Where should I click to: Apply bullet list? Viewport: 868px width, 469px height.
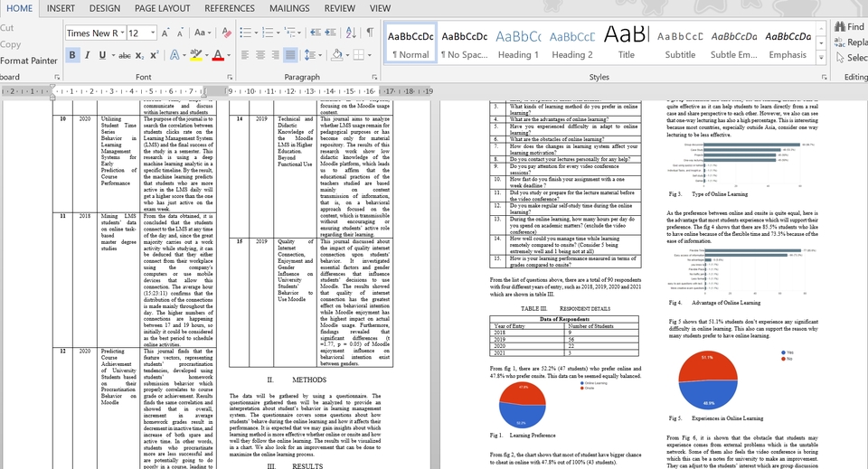(245, 33)
